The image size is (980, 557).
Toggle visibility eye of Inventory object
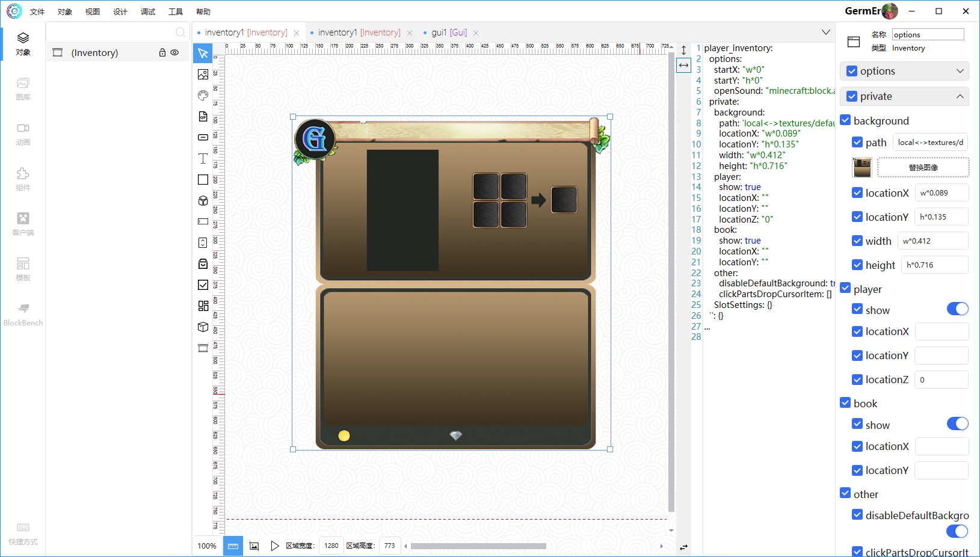[174, 53]
